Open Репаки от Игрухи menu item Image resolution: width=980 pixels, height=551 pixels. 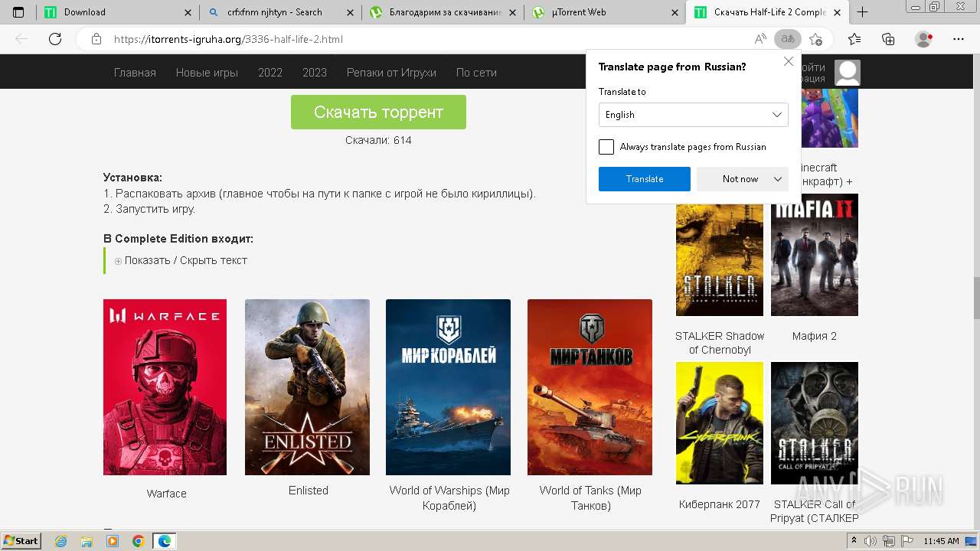[391, 73]
